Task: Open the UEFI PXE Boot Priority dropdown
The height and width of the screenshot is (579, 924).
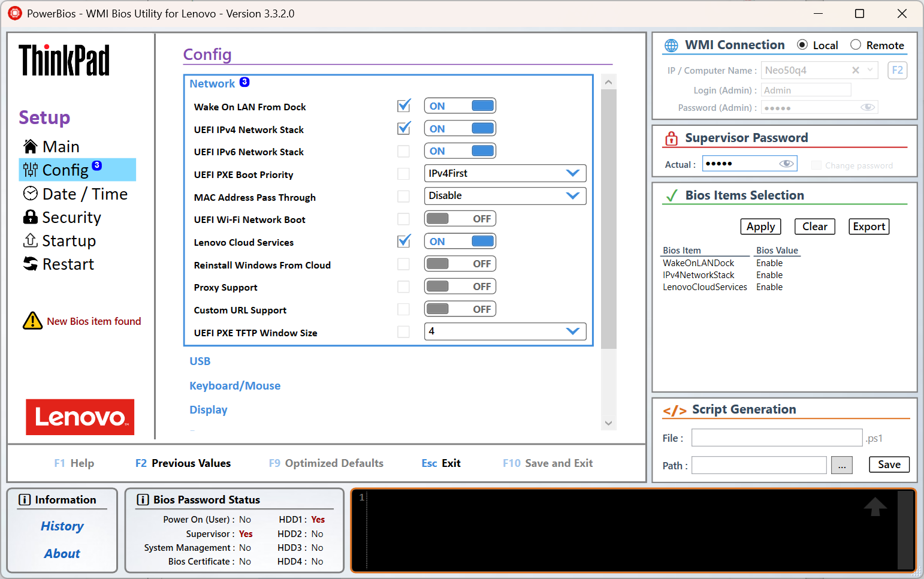Action: pos(505,173)
